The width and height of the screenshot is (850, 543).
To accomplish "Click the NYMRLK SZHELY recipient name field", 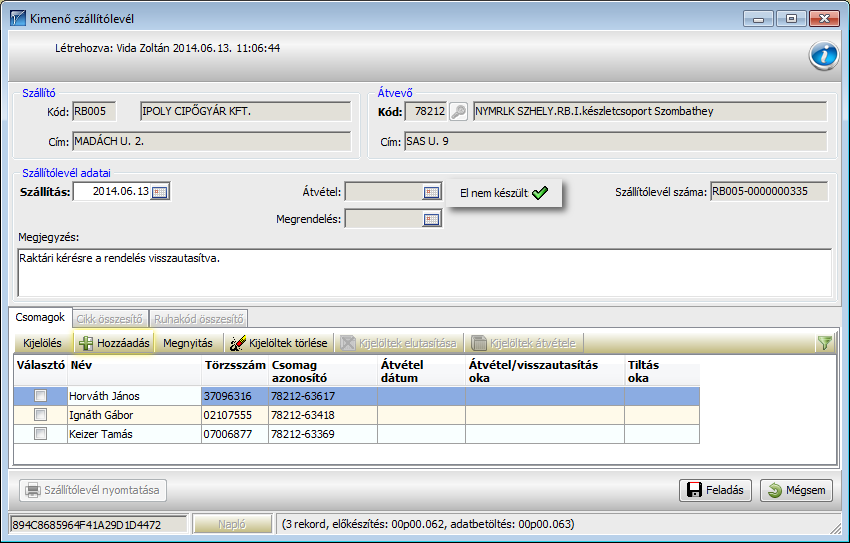I will pyautogui.click(x=650, y=112).
